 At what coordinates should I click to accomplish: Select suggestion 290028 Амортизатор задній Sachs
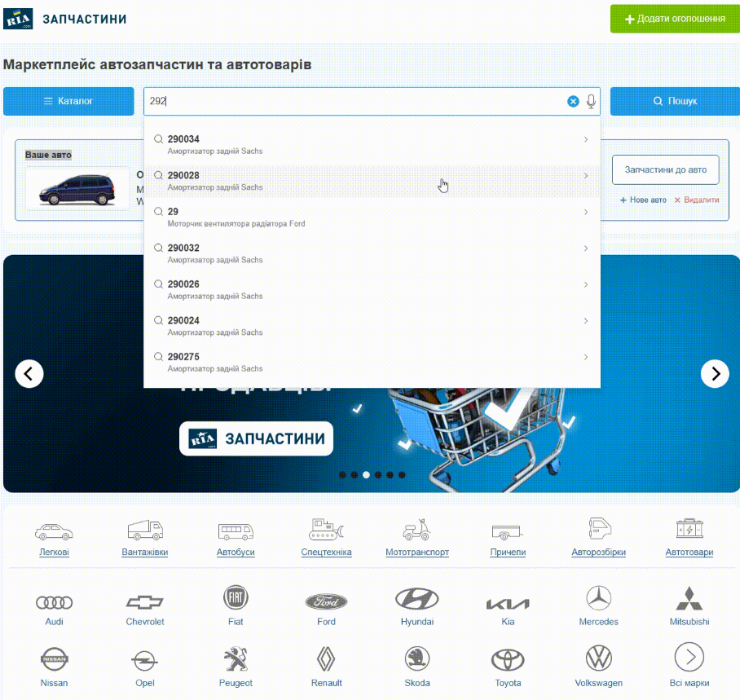tap(372, 181)
